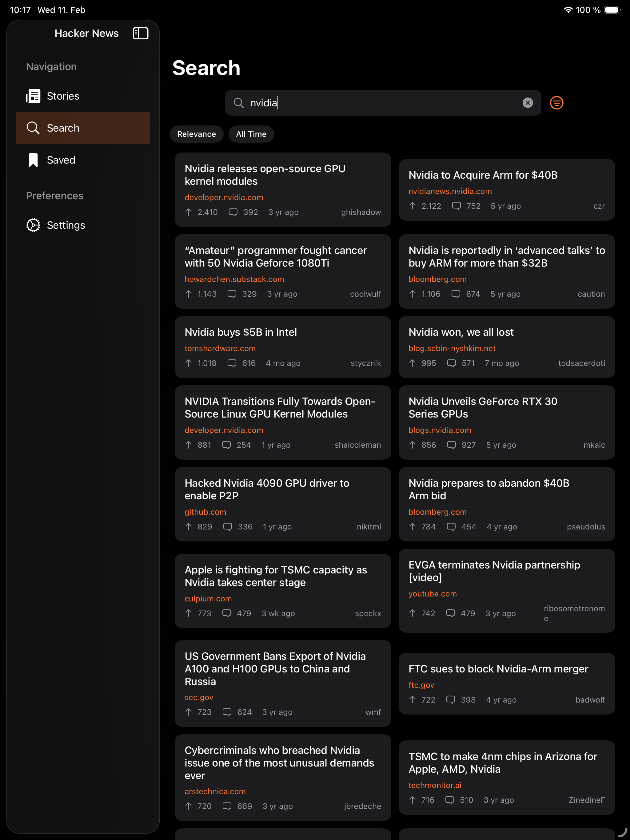Viewport: 630px width, 840px height.
Task: Click upvote arrow next to 1.018
Action: (189, 363)
